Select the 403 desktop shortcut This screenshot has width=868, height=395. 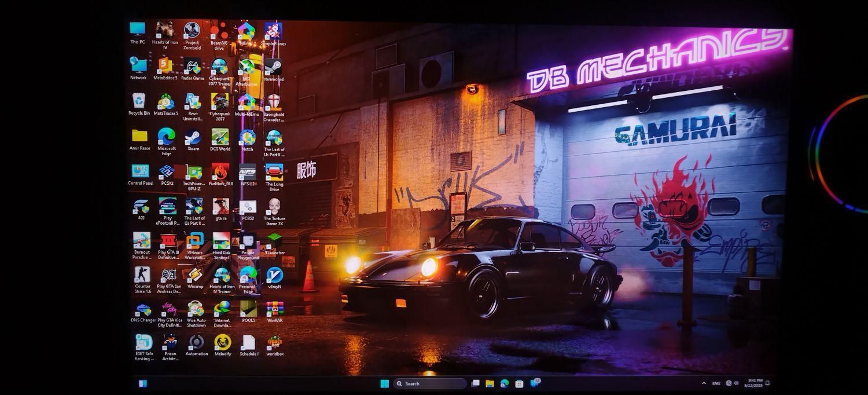(x=141, y=210)
